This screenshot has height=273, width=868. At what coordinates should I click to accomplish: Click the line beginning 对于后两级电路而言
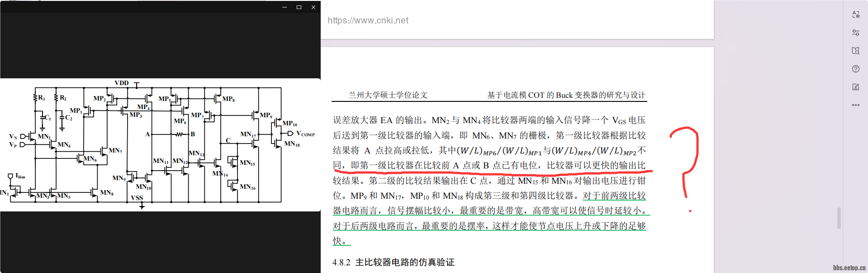click(x=489, y=226)
